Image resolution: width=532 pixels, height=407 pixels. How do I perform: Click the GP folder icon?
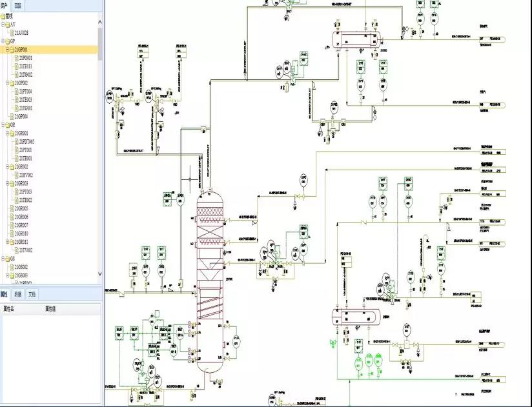(x=7, y=41)
